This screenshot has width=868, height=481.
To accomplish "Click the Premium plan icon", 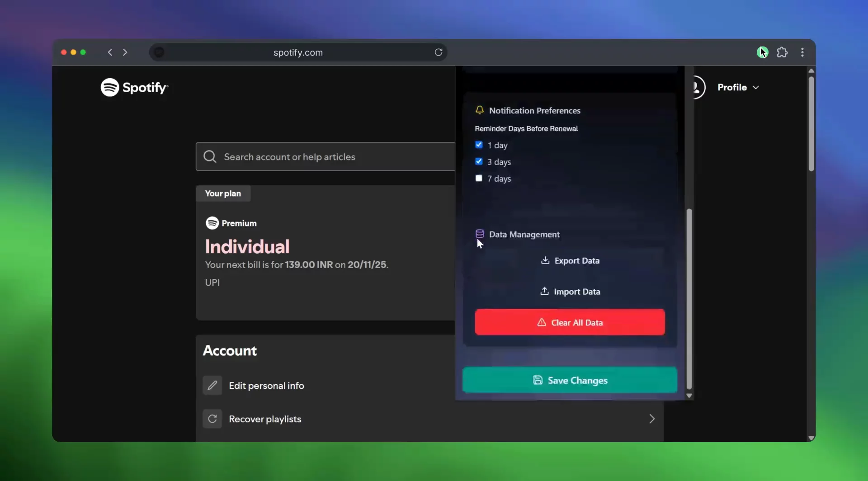I will click(212, 222).
